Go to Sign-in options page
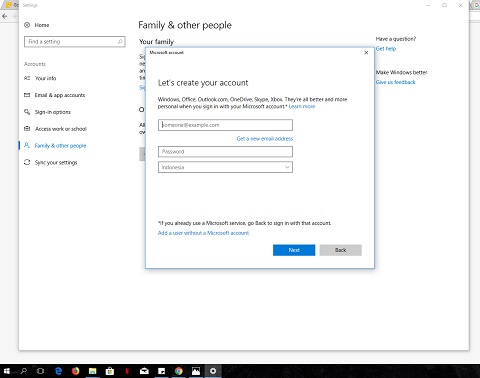The image size is (480, 378). 53,112
